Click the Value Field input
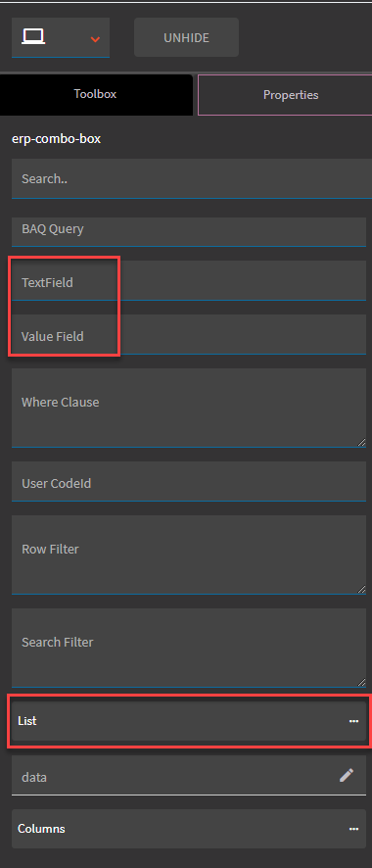Image resolution: width=372 pixels, height=868 pixels. pos(189,334)
